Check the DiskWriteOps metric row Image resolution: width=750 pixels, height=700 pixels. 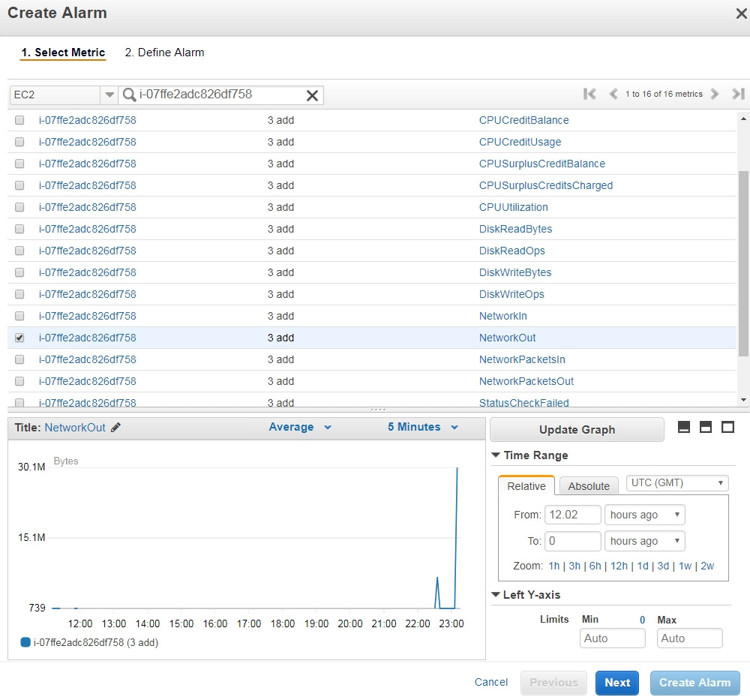coord(19,294)
